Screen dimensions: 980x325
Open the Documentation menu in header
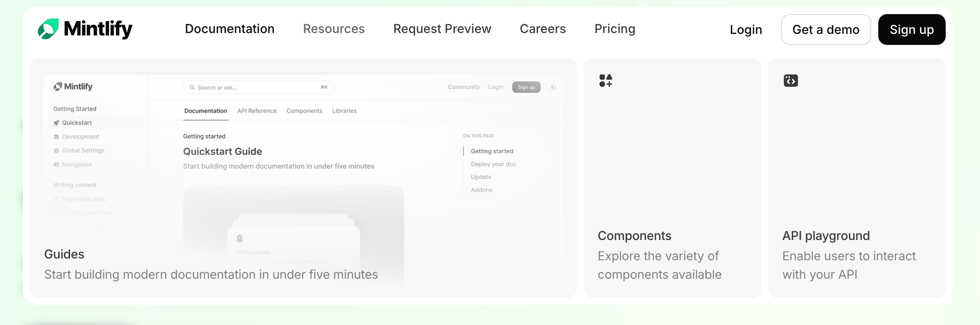(x=229, y=29)
